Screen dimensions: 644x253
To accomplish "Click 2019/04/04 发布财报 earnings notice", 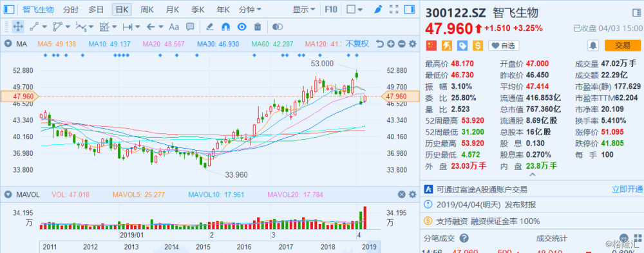I will pos(486,205).
